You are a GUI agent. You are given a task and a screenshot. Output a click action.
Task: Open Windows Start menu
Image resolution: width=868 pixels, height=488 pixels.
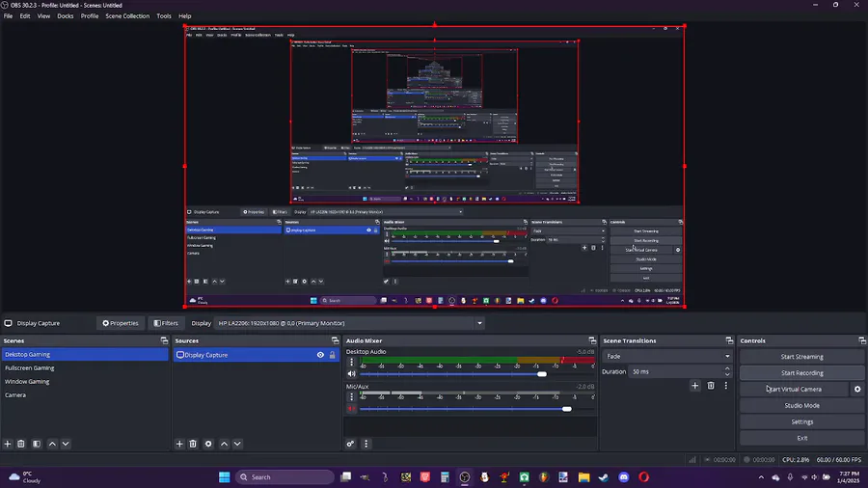pyautogui.click(x=224, y=477)
